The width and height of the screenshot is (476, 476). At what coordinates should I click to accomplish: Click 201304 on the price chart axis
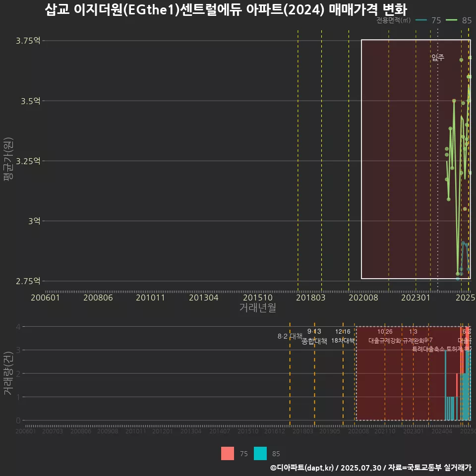click(x=204, y=297)
